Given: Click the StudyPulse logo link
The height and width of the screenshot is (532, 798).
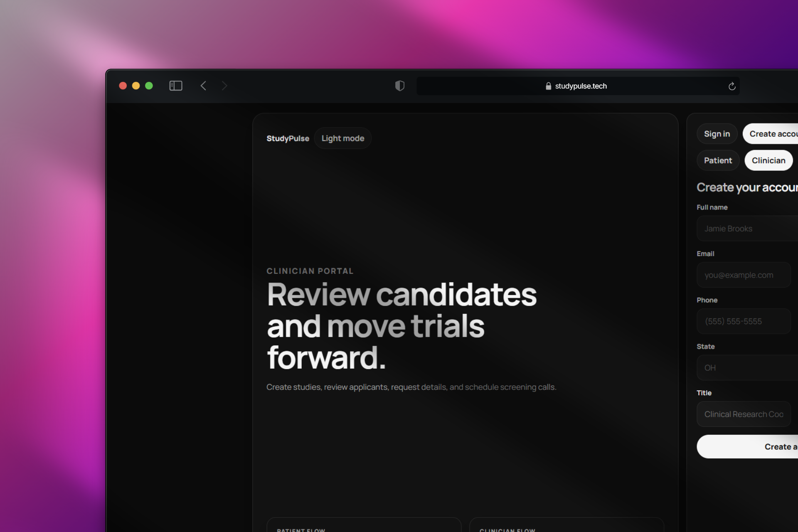Looking at the screenshot, I should coord(288,138).
